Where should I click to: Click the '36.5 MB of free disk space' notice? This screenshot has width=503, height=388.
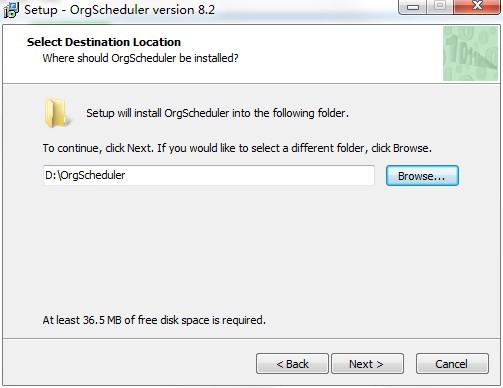pyautogui.click(x=154, y=320)
